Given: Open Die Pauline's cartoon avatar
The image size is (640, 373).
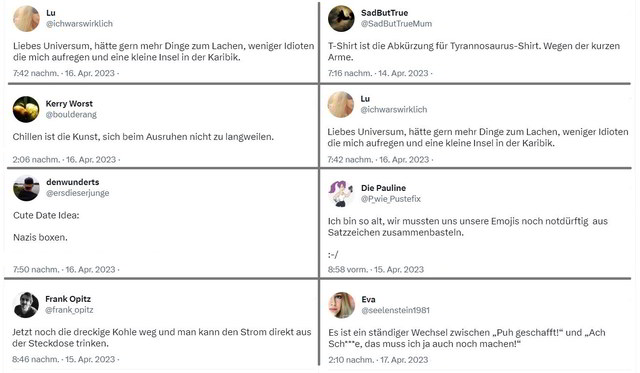Looking at the screenshot, I should coord(341,193).
